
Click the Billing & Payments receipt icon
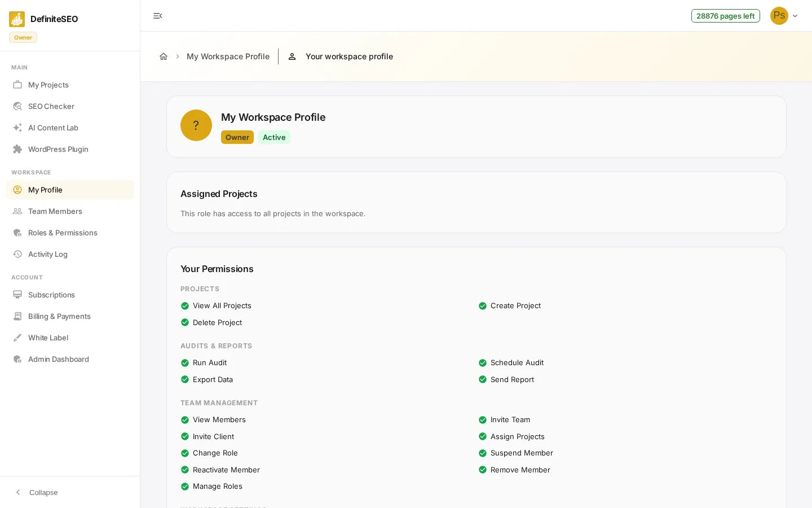tap(17, 316)
